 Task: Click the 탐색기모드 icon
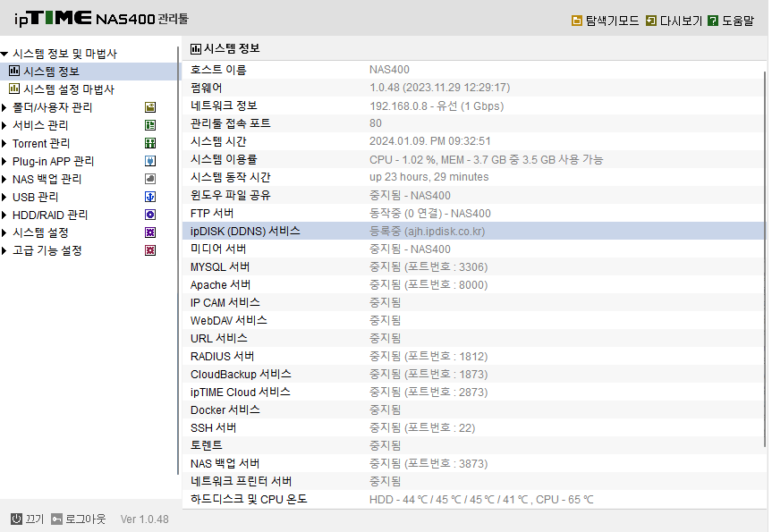(x=576, y=21)
